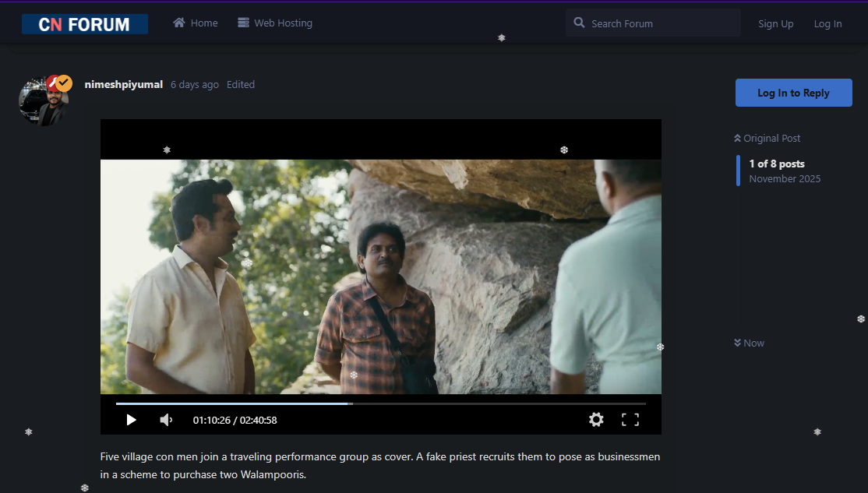Open the Sign Up link

(x=775, y=24)
